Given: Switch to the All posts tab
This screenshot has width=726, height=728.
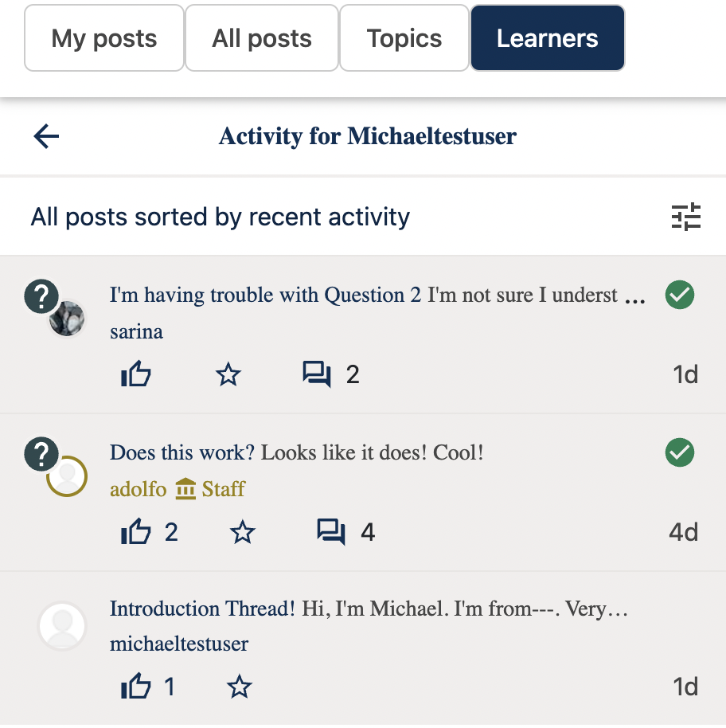Looking at the screenshot, I should (x=262, y=38).
